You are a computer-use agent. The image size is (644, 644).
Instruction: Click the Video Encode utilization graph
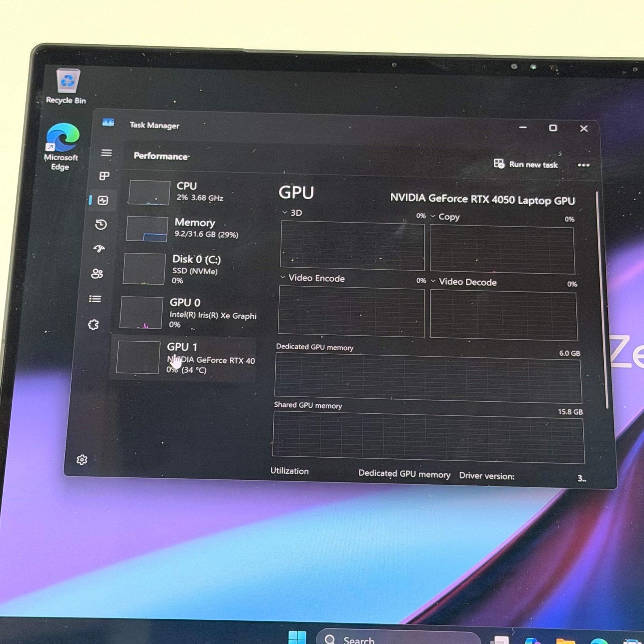351,311
